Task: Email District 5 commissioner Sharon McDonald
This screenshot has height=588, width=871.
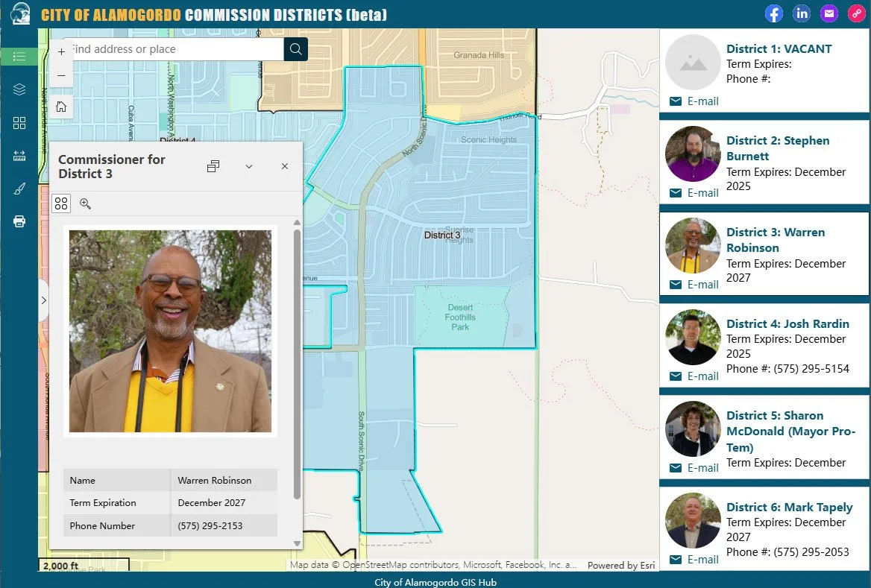Action: [694, 467]
